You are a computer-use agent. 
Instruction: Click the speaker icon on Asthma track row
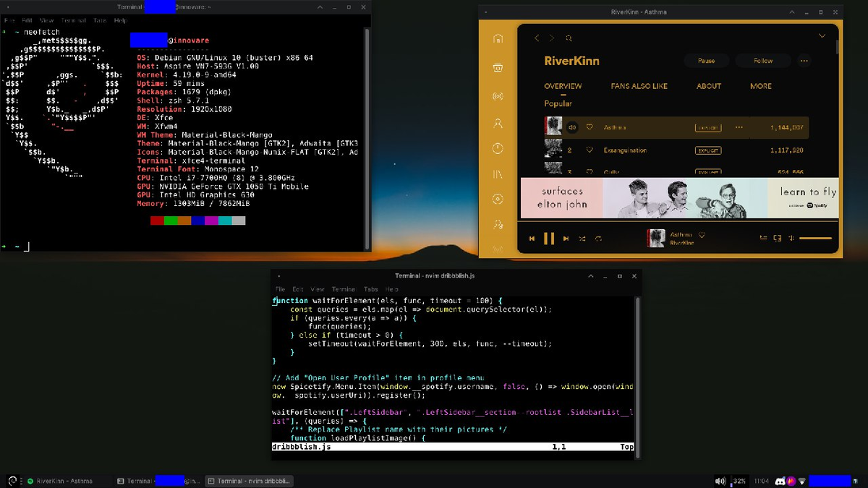coord(572,127)
